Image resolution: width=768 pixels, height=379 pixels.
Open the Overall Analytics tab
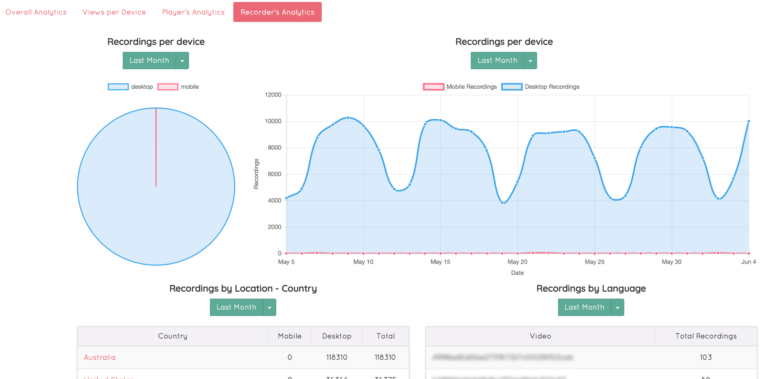pos(36,12)
